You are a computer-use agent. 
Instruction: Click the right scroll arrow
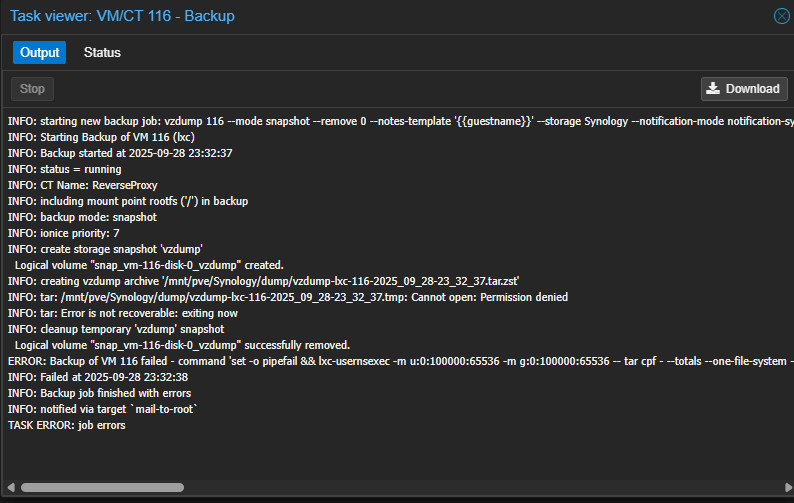click(x=782, y=487)
